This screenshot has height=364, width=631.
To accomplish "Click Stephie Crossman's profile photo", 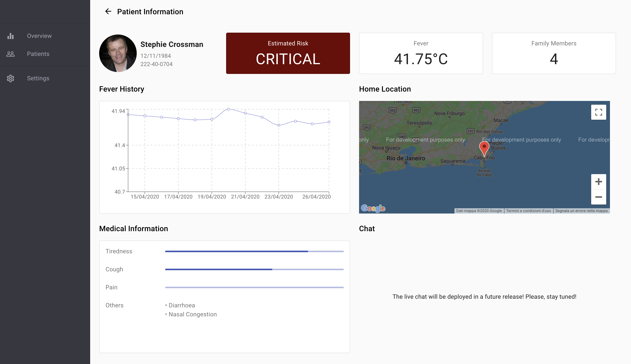I will click(118, 53).
